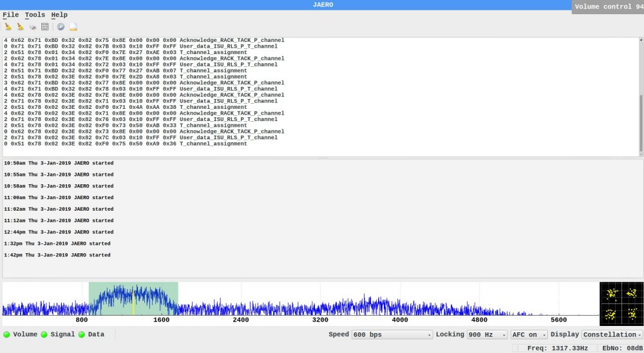Open the Help menu
Image resolution: width=644 pixels, height=353 pixels.
coord(59,15)
